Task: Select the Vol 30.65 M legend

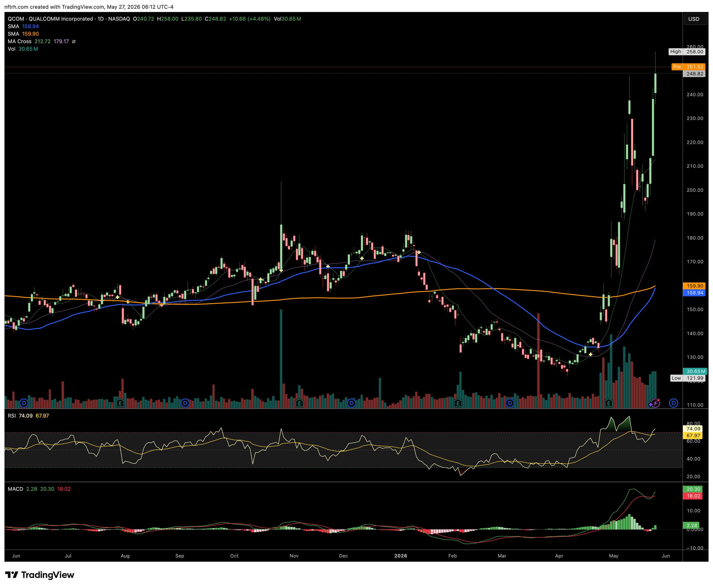Action: click(x=23, y=49)
